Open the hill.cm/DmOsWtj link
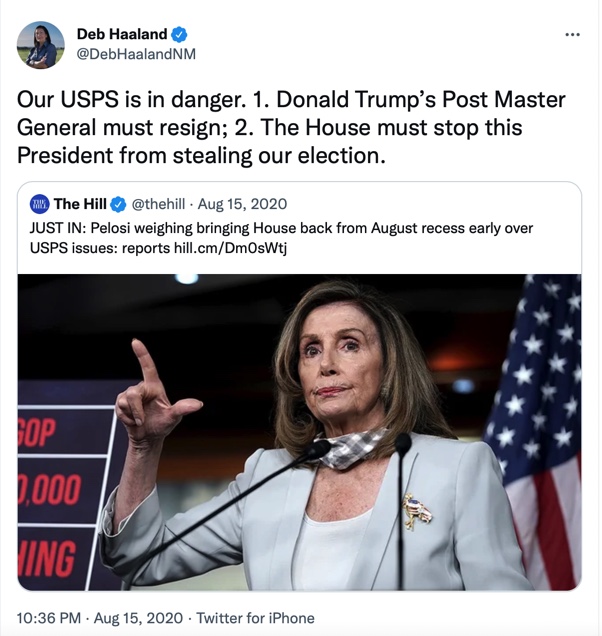Screen dimensions: 602x636 [230, 248]
